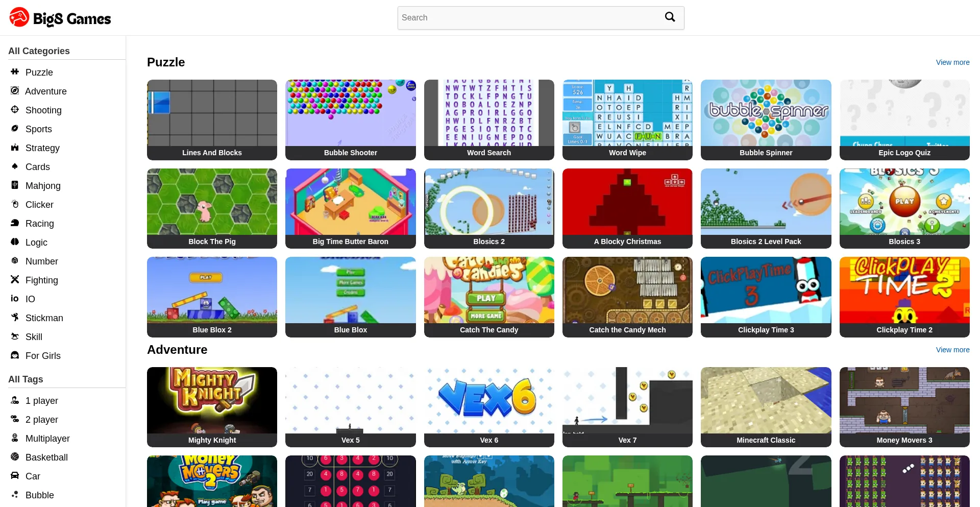Image resolution: width=980 pixels, height=507 pixels.
Task: Click the Car tag icon
Action: click(15, 476)
